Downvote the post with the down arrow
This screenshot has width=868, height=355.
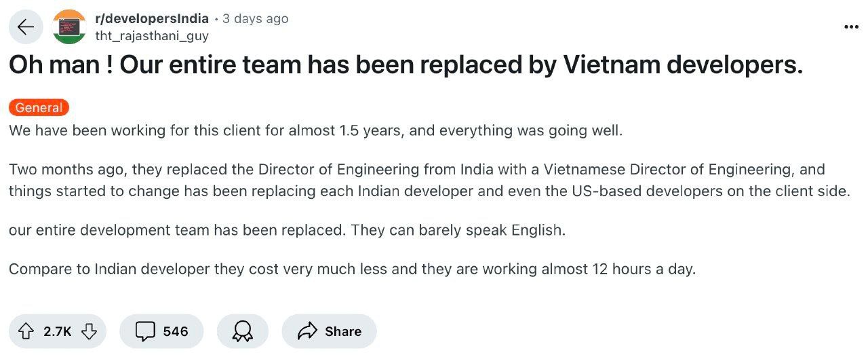(89, 331)
